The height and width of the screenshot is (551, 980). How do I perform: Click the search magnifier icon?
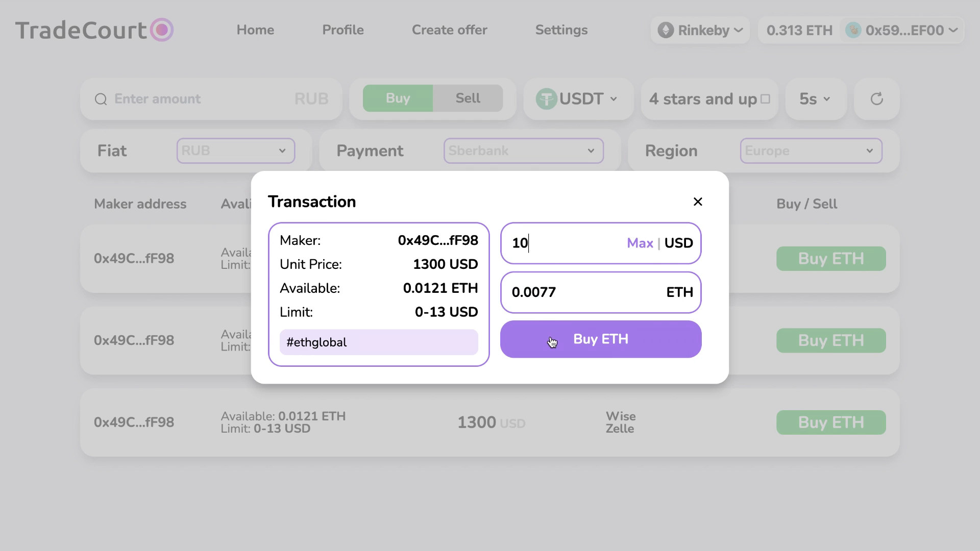[x=101, y=99]
